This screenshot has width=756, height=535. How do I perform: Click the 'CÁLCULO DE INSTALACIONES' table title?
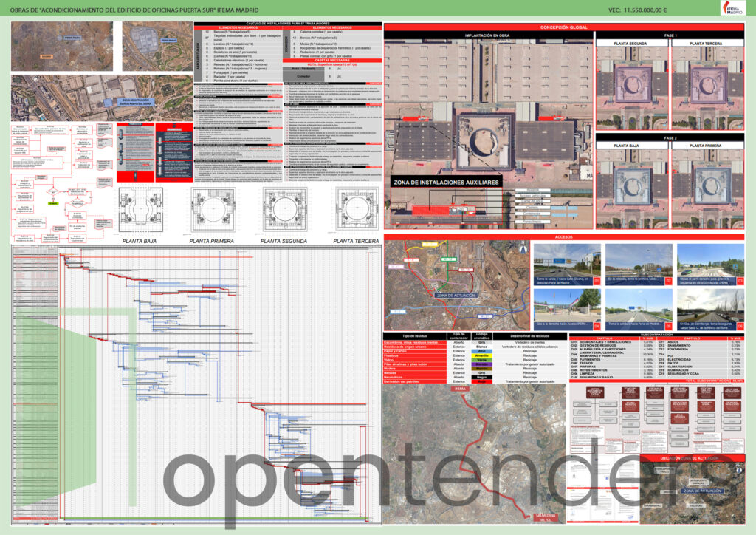(x=288, y=24)
